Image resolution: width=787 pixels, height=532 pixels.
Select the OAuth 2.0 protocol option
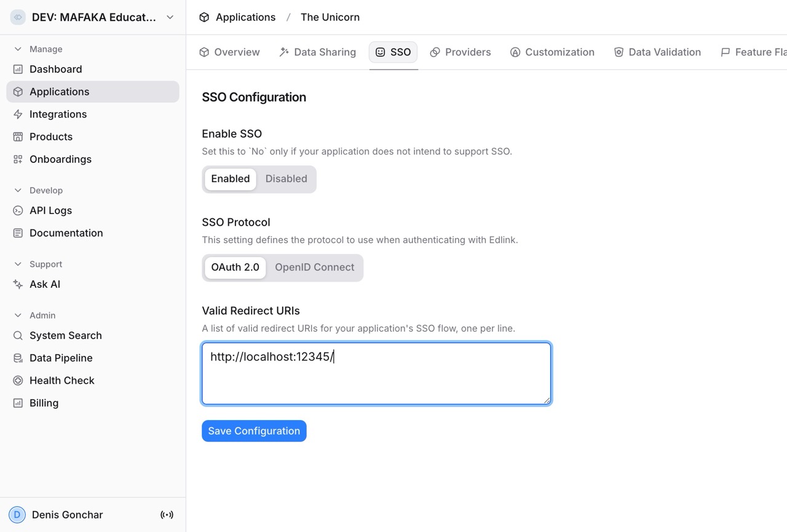(x=235, y=268)
